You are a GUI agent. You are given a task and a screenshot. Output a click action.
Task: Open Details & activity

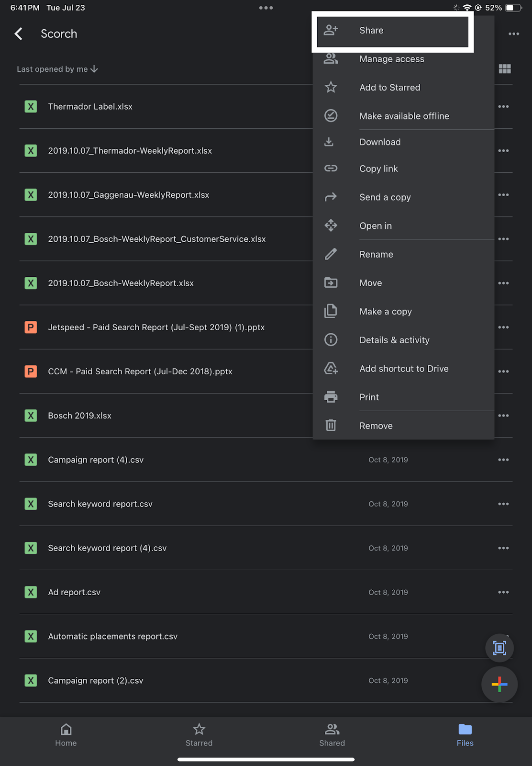(403, 340)
